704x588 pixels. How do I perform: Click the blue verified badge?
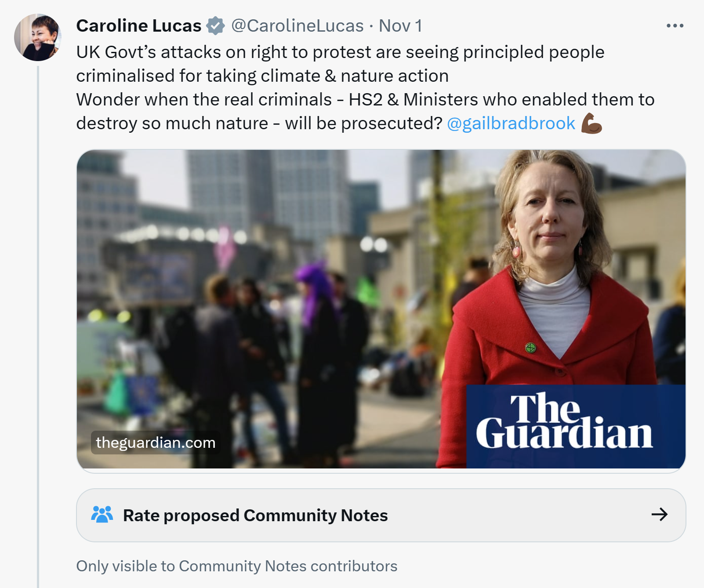pos(215,25)
